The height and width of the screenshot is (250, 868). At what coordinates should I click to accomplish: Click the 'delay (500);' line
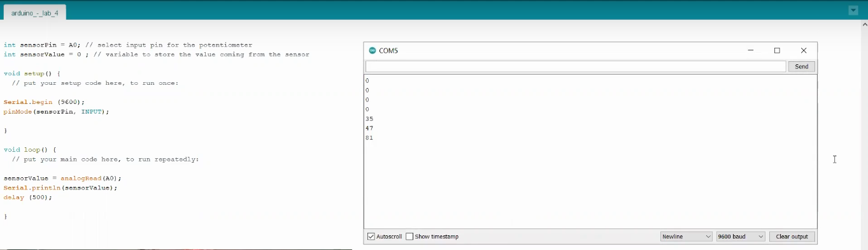click(x=27, y=198)
